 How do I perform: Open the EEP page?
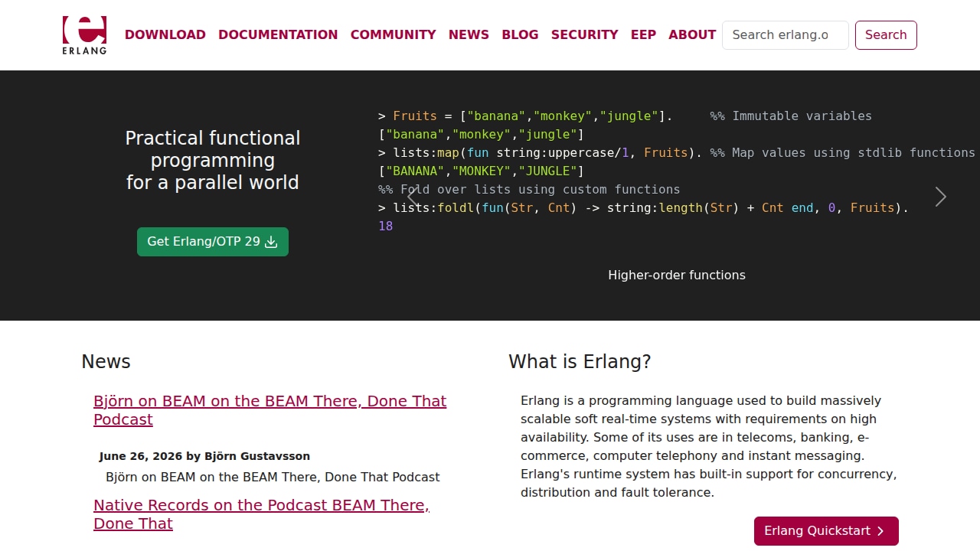point(643,34)
